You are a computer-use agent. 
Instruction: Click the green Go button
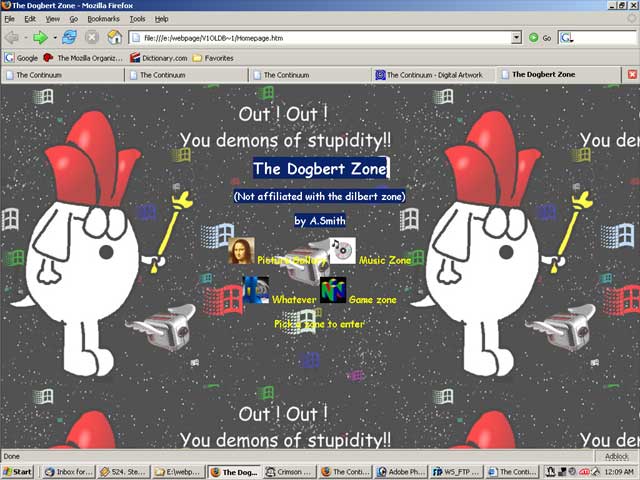click(x=539, y=37)
